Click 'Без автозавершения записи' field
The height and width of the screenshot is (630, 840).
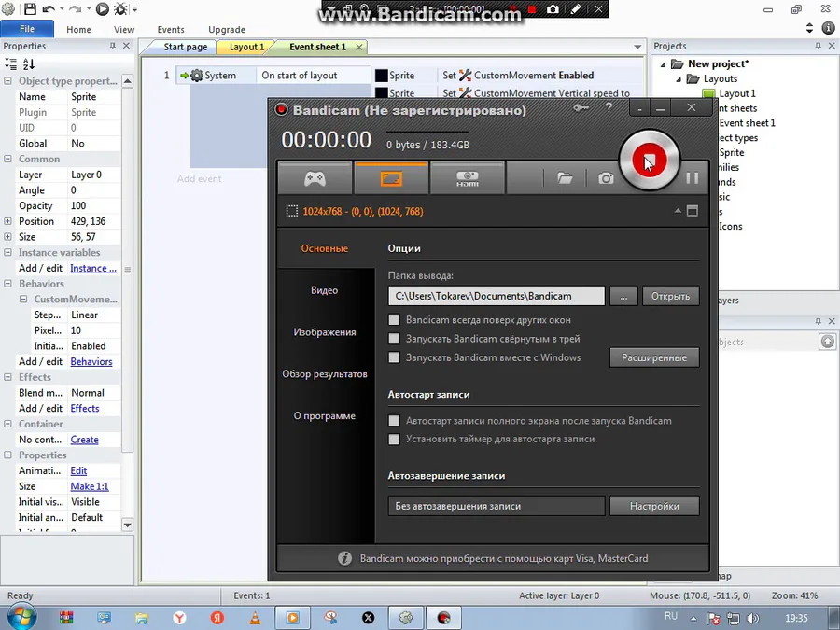click(497, 506)
